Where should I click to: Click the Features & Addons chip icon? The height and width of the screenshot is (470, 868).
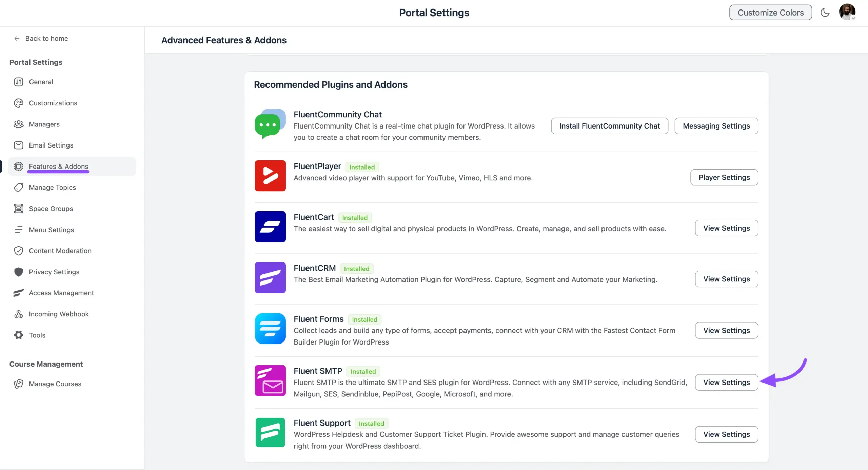(19, 167)
